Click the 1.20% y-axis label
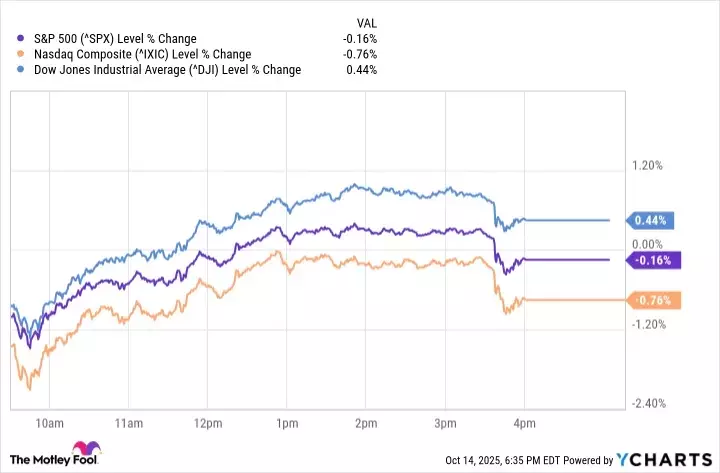The image size is (720, 473). (647, 166)
